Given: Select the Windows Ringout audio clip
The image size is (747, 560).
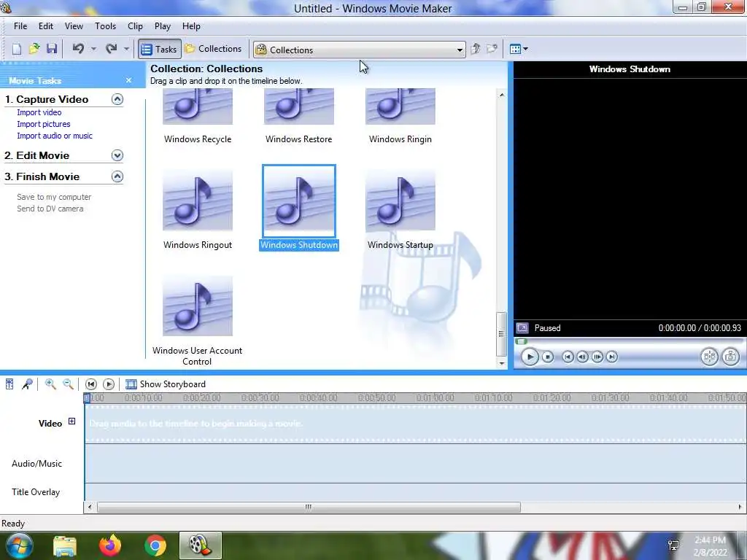Looking at the screenshot, I should 198,209.
